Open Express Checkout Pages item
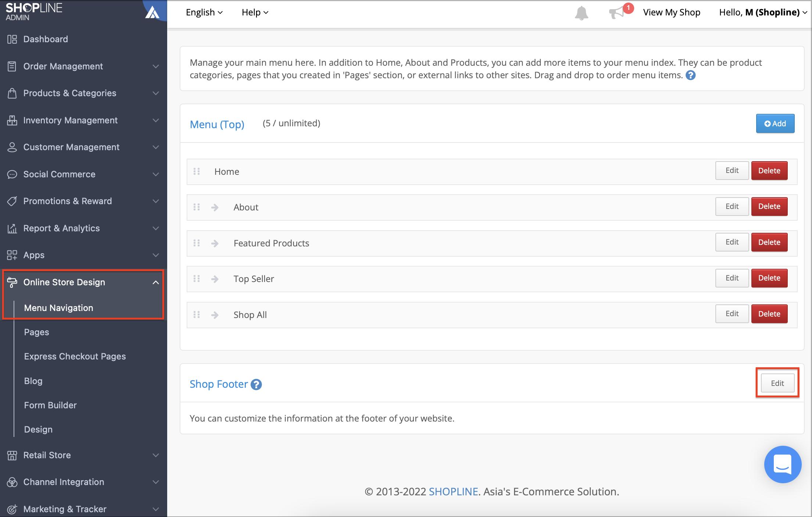 (x=75, y=357)
